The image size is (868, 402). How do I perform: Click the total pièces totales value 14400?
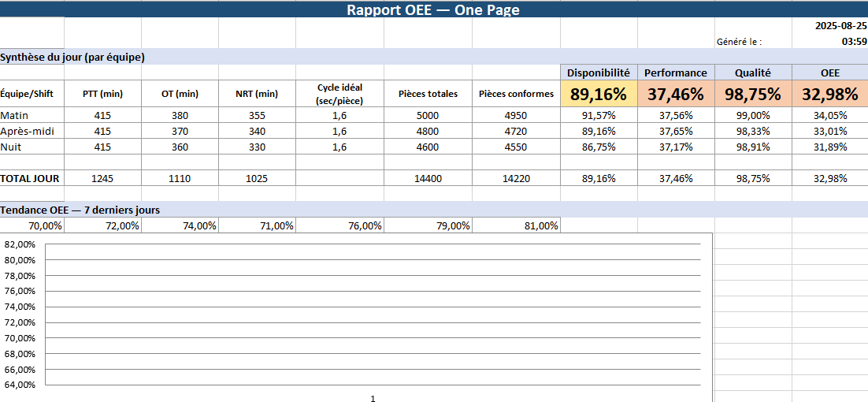click(x=428, y=179)
